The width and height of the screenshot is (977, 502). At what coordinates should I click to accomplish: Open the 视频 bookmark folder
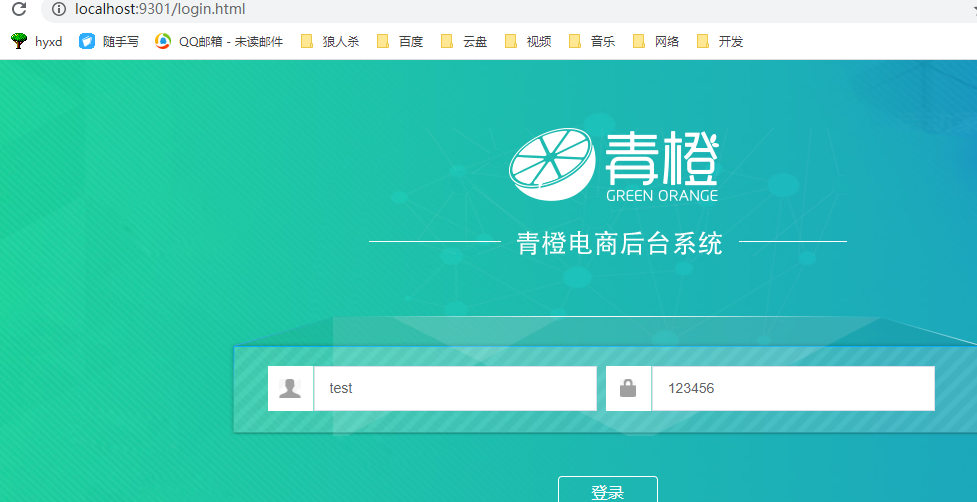tap(528, 42)
